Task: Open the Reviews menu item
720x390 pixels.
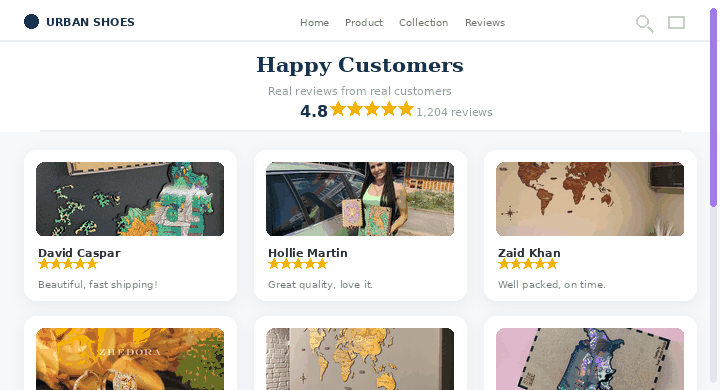Action: [x=485, y=23]
